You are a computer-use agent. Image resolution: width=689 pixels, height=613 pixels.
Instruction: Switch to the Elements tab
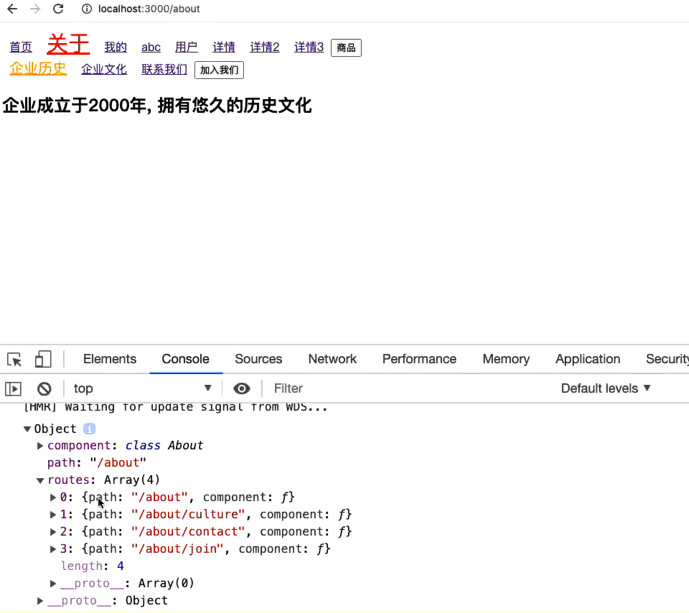coord(110,359)
